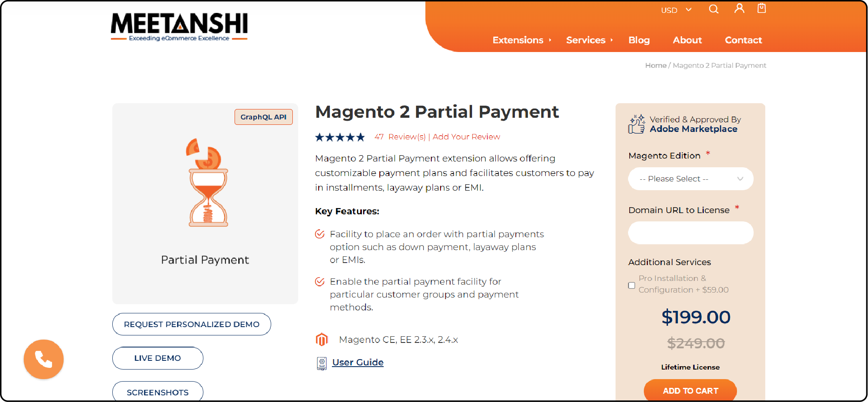The height and width of the screenshot is (402, 868).
Task: View Screenshots button
Action: click(x=158, y=392)
